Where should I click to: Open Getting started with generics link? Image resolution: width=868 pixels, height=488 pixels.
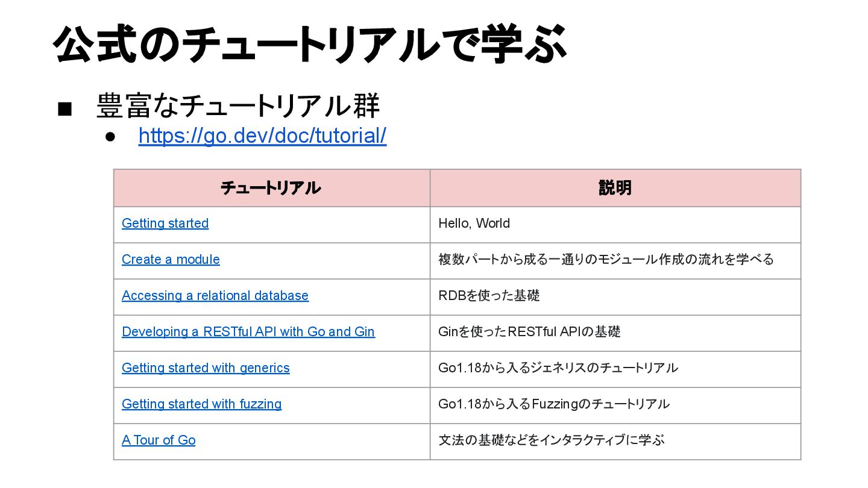(206, 368)
